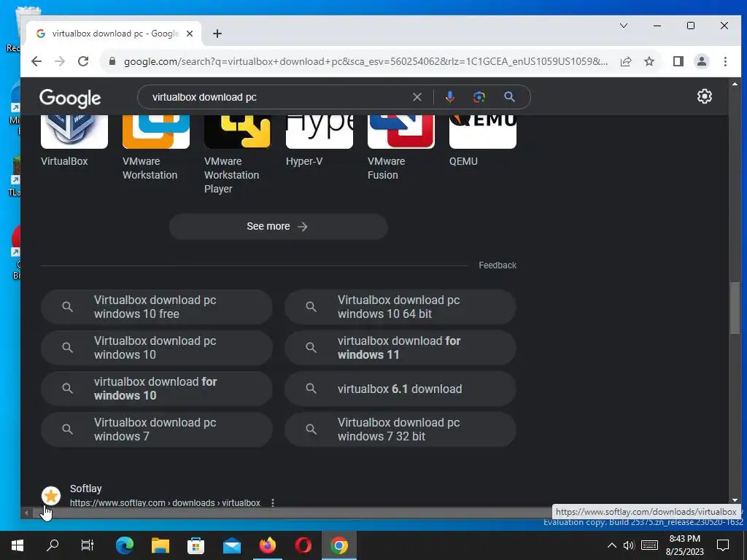747x560 pixels.
Task: Open Google quick settings gear
Action: 704,97
